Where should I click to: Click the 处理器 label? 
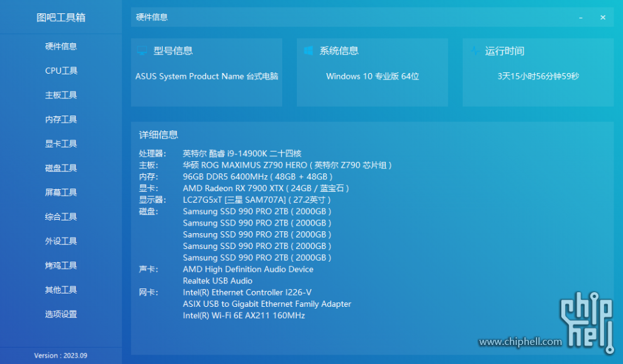153,154
